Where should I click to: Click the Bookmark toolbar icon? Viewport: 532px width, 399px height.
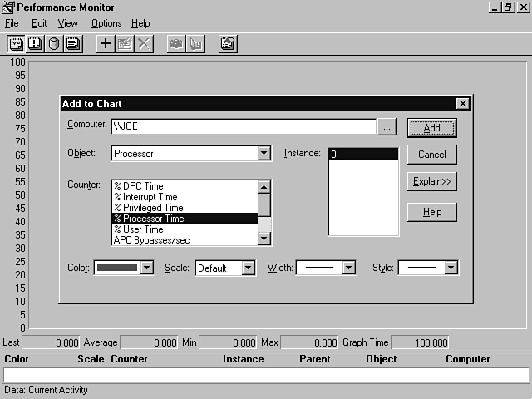click(x=196, y=44)
